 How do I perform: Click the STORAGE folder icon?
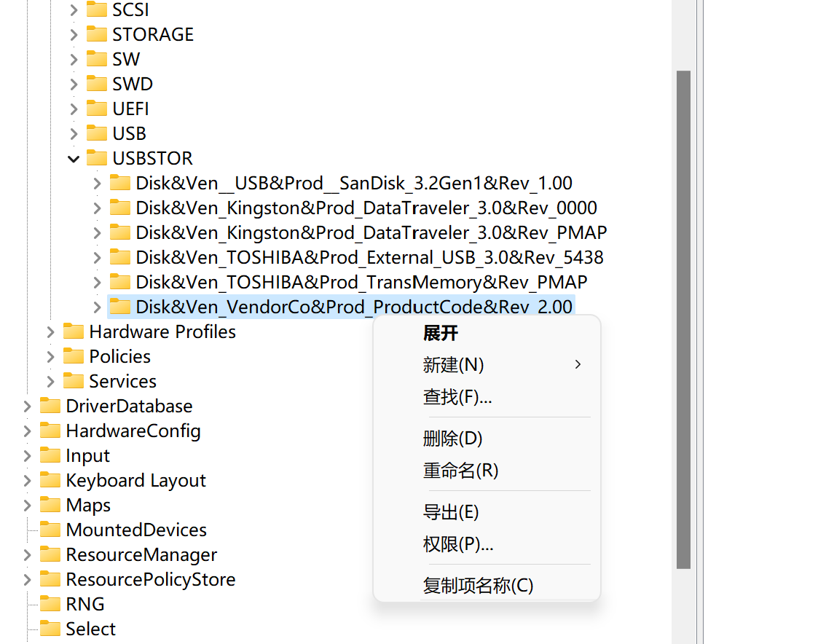[97, 34]
